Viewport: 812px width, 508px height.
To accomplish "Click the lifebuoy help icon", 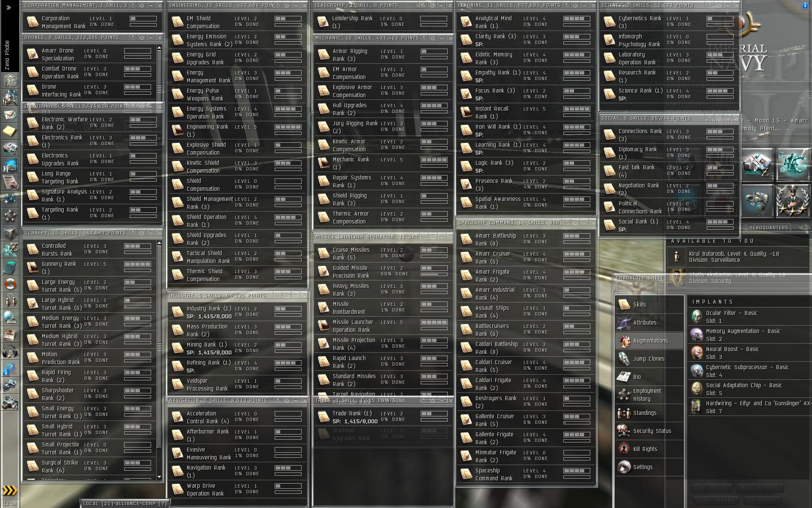I will coord(10,284).
